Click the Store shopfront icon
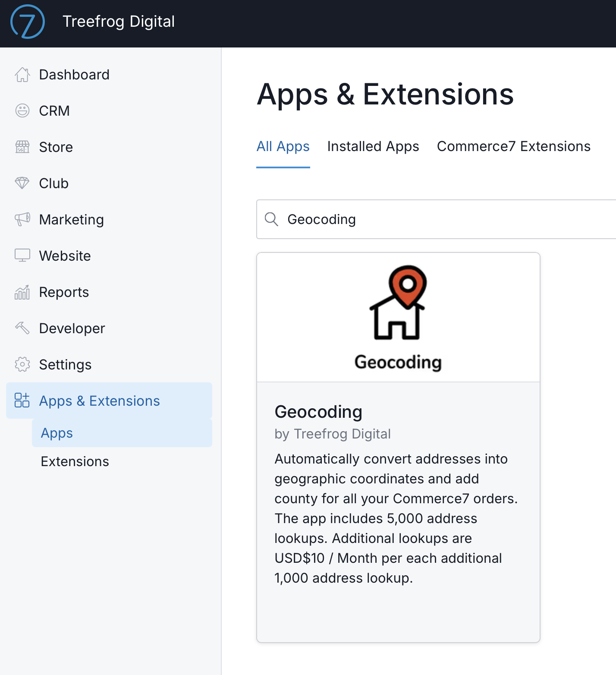This screenshot has height=675, width=616. pos(22,147)
